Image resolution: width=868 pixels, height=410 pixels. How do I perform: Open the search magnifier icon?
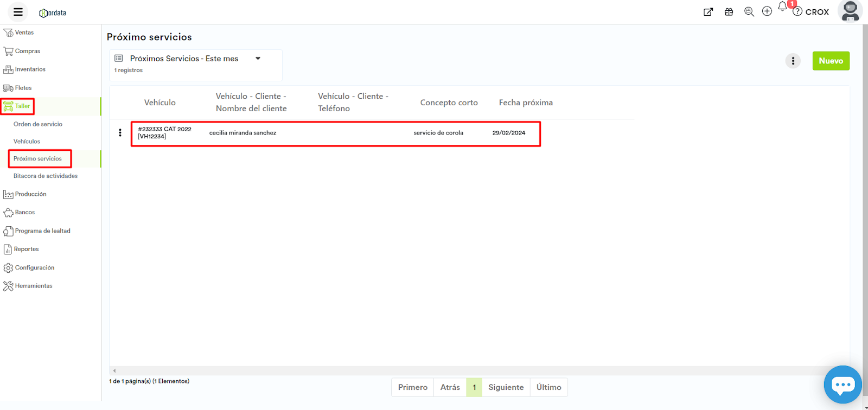tap(749, 12)
